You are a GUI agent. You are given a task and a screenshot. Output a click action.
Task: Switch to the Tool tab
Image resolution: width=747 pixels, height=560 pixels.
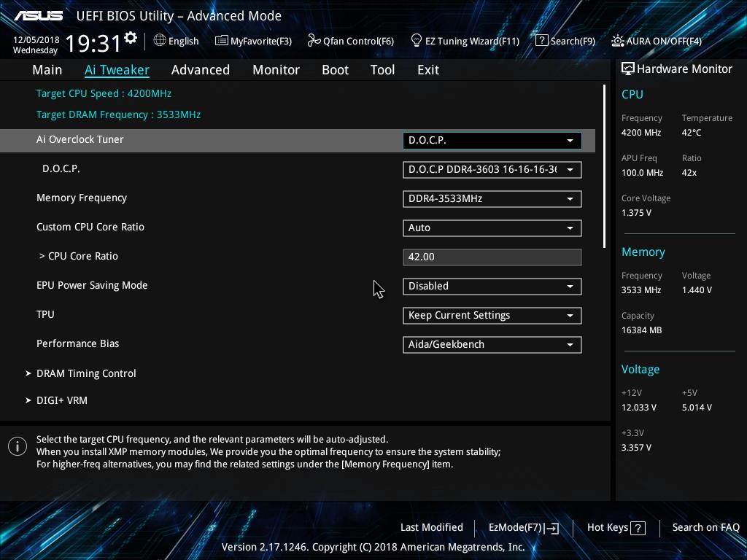tap(382, 70)
